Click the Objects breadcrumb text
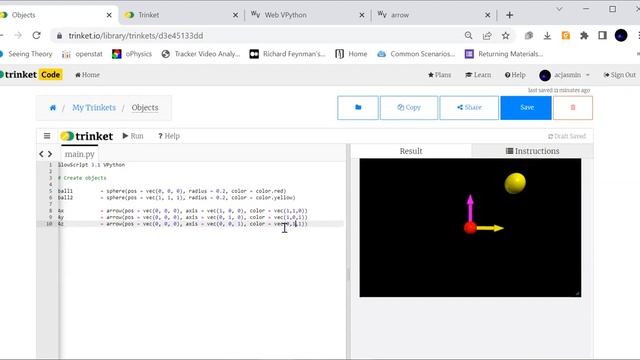 tap(145, 108)
